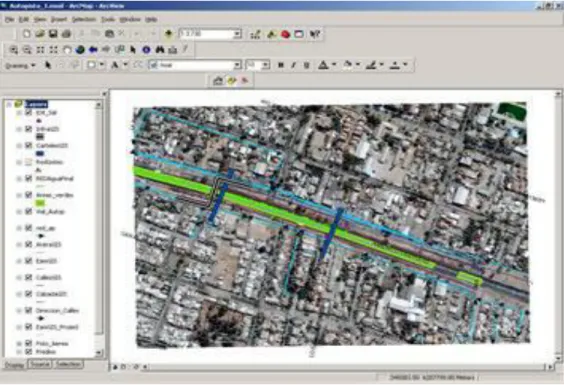Click the home icon on floating toolbar
Screen dimensions: 564x385
coord(218,81)
